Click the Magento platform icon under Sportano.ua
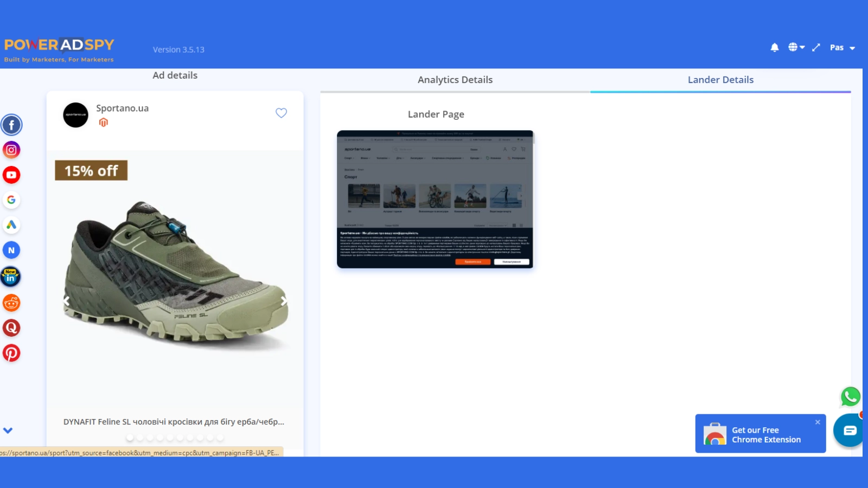Viewport: 868px width, 488px height. (x=104, y=123)
